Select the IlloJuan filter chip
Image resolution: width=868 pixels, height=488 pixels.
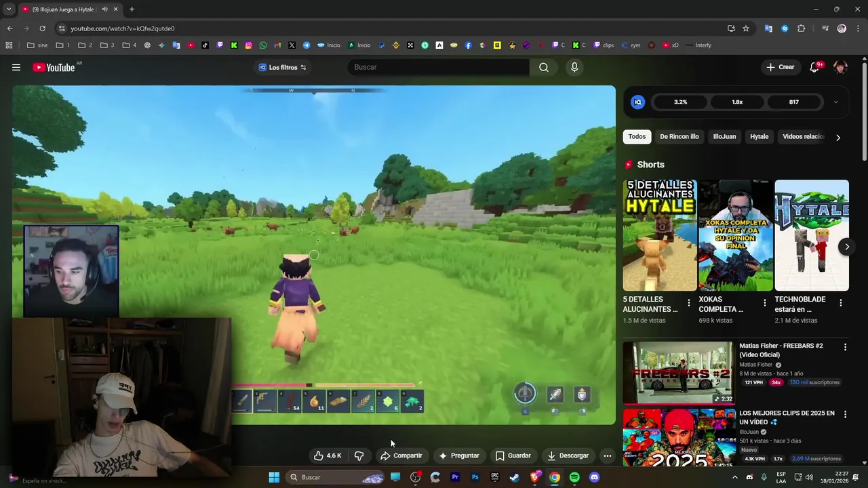point(724,137)
